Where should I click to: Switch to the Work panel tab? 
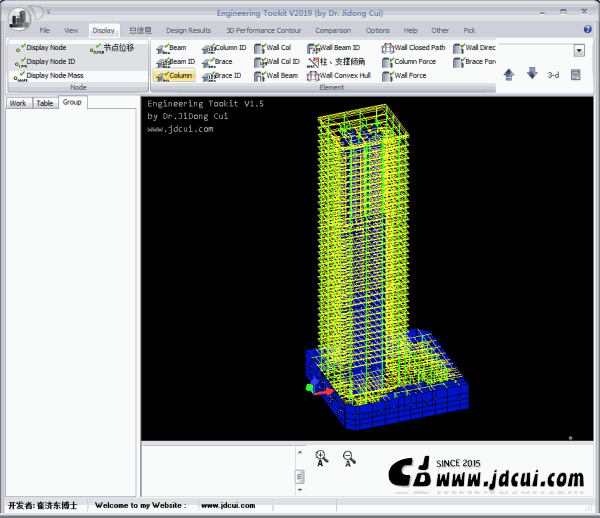(18, 103)
